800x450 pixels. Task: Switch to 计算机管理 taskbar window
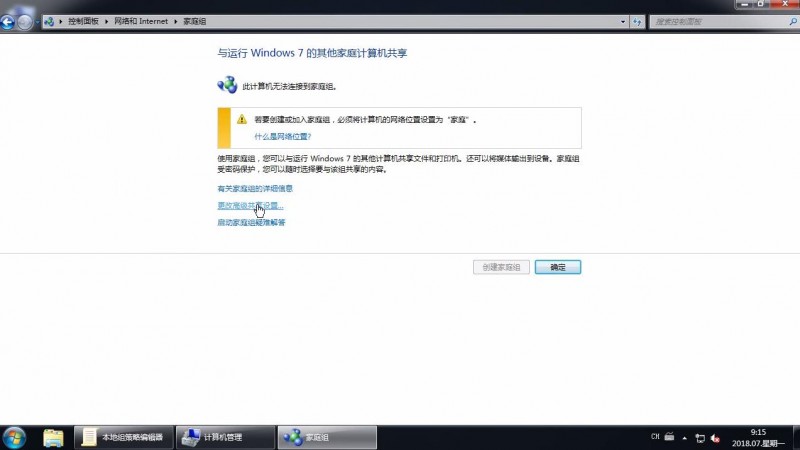[x=226, y=437]
